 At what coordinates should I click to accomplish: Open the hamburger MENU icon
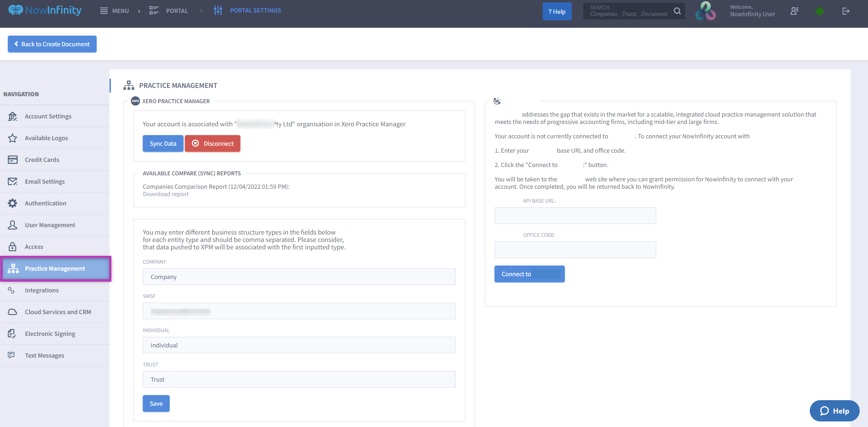coord(104,11)
